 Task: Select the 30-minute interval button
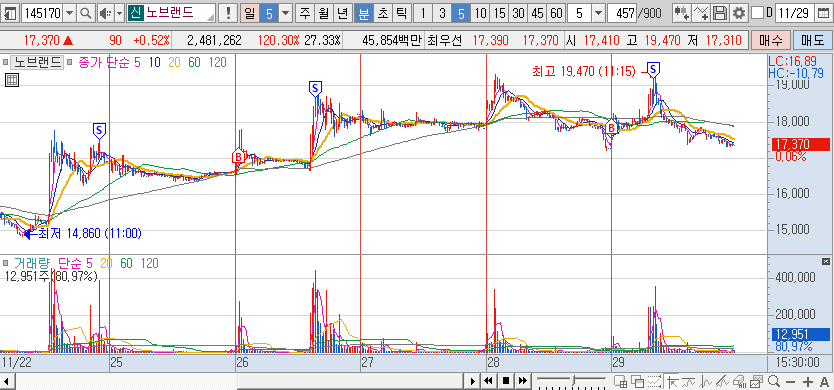pyautogui.click(x=519, y=13)
